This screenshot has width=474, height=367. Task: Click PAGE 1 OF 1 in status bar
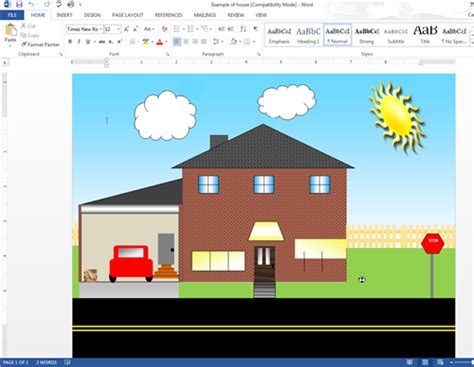[x=16, y=362]
